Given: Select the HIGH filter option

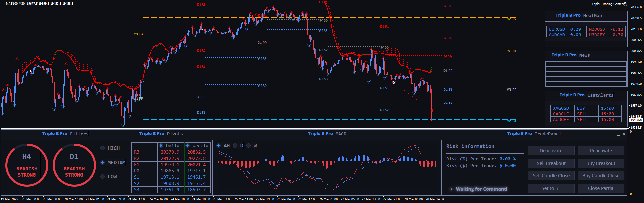Looking at the screenshot, I should point(103,148).
